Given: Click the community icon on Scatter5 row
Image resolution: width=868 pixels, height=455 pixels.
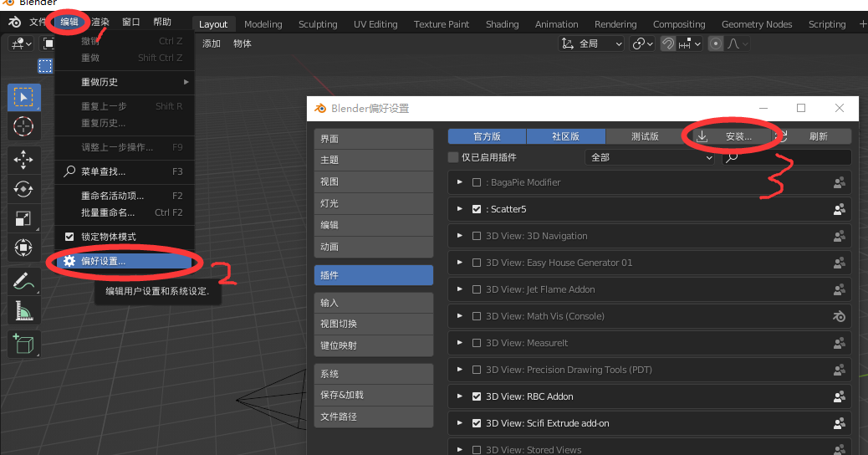Looking at the screenshot, I should tap(840, 209).
